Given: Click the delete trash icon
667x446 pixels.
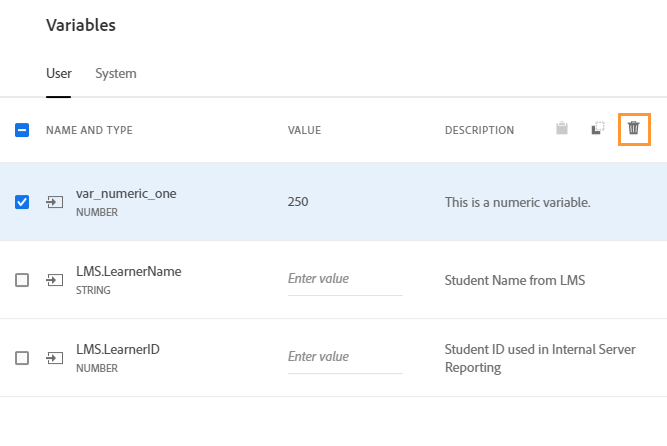Looking at the screenshot, I should coord(633,129).
